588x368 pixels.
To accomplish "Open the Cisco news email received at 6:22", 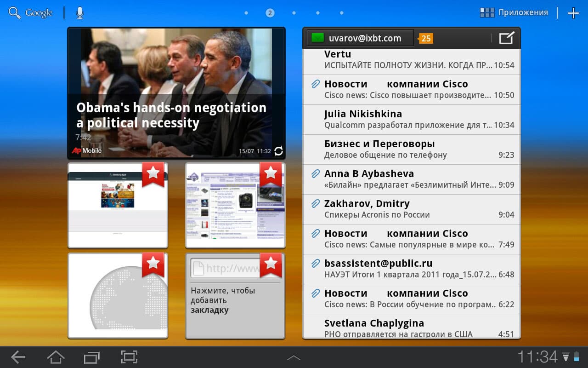I will pyautogui.click(x=411, y=299).
